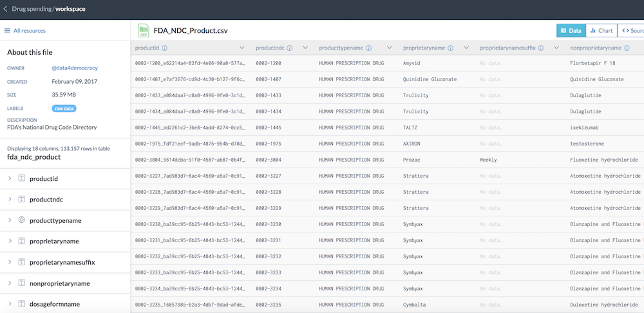644x313 pixels.
Task: Open the producttypename column dropdown arrow
Action: point(389,48)
